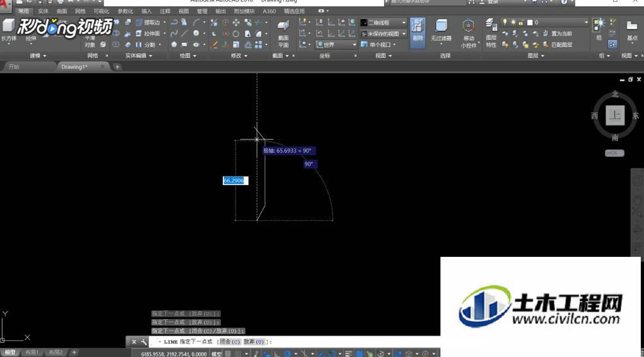Toggle the layer freeze sun icon

coord(513,22)
